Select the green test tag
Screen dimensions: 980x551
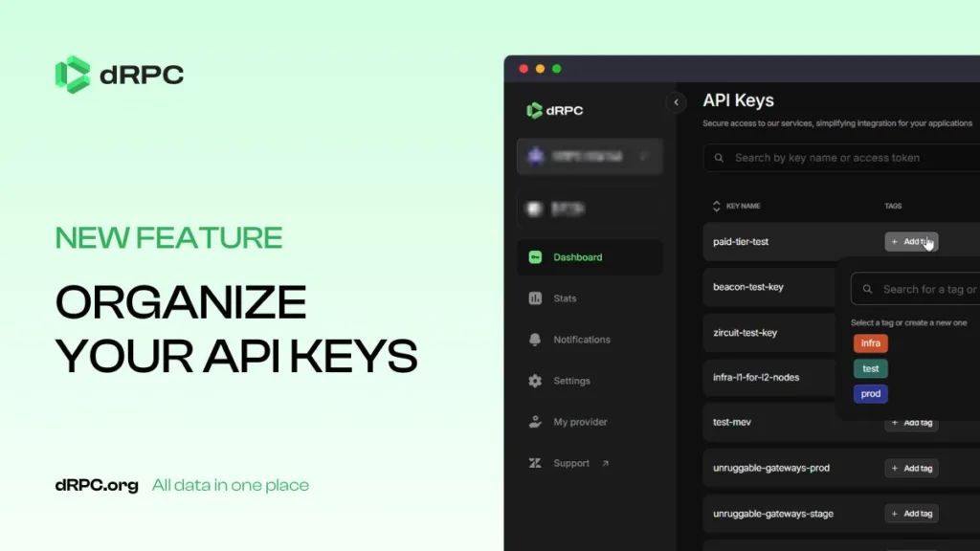871,368
